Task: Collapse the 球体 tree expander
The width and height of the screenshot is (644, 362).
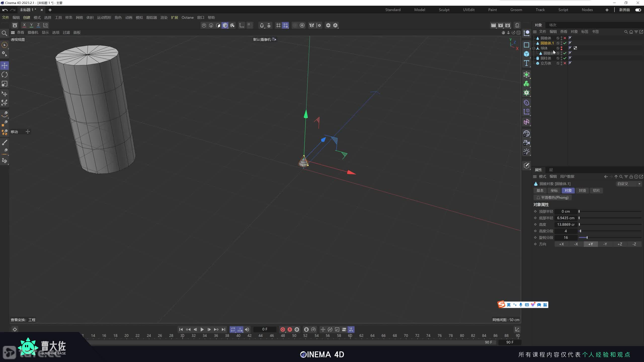Action: 534,48
